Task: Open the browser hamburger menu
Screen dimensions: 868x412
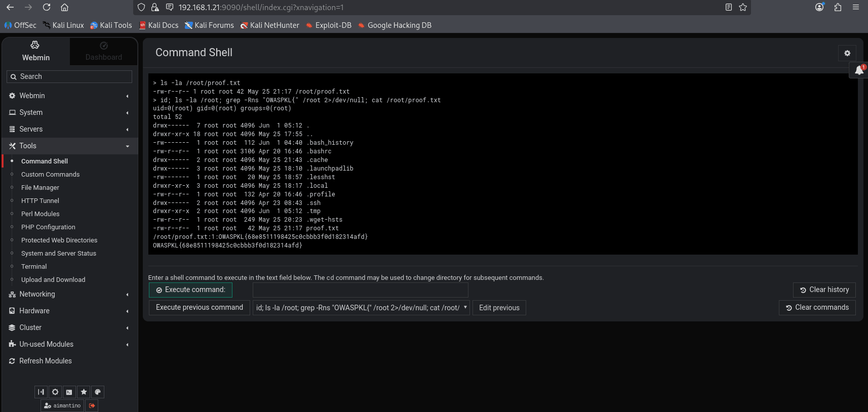Action: point(856,7)
